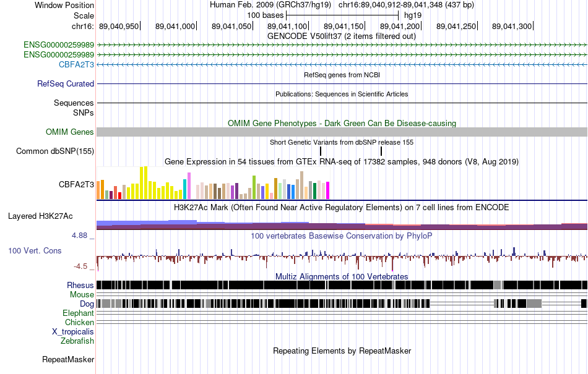
Task: Click the magenta last bar in GTEx chart
Action: [328, 190]
